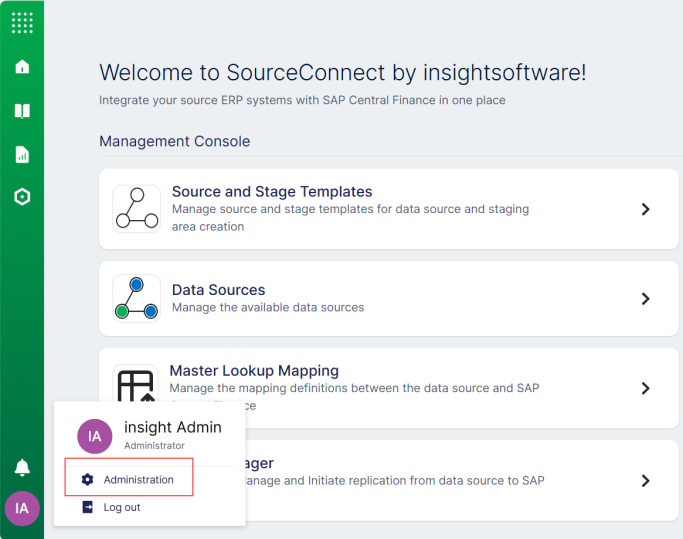Click "Manage source and stage templates" description
683x539 pixels.
351,217
